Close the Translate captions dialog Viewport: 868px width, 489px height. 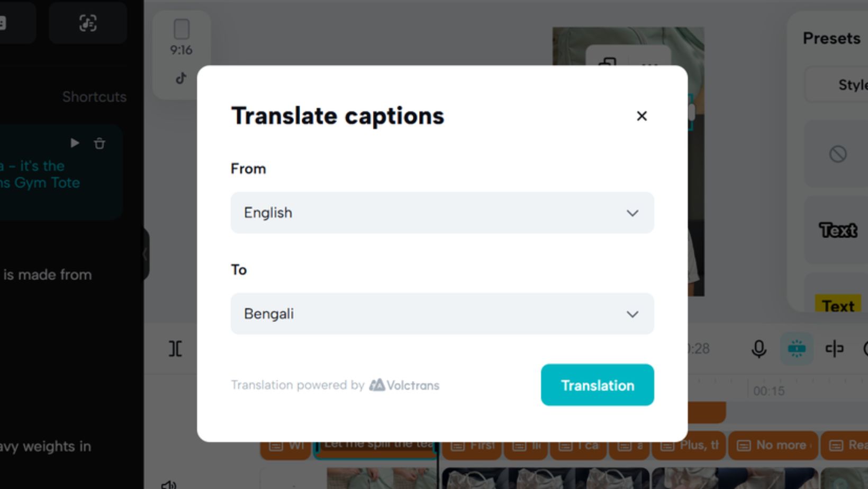pos(641,116)
